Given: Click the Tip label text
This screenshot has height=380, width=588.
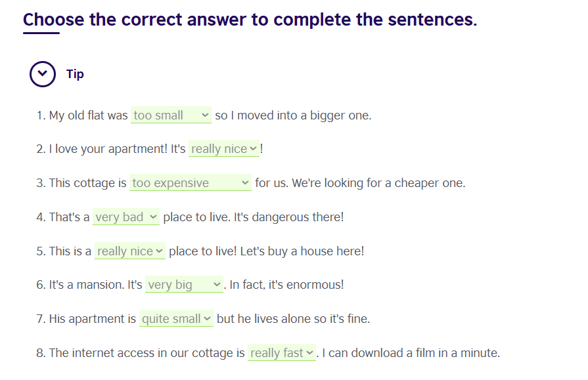Looking at the screenshot, I should point(75,74).
